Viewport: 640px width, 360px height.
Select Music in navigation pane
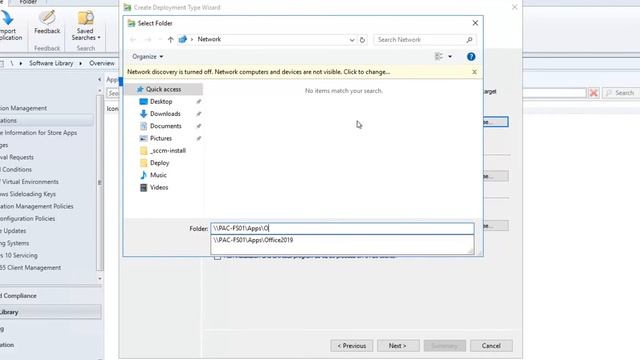[x=158, y=175]
